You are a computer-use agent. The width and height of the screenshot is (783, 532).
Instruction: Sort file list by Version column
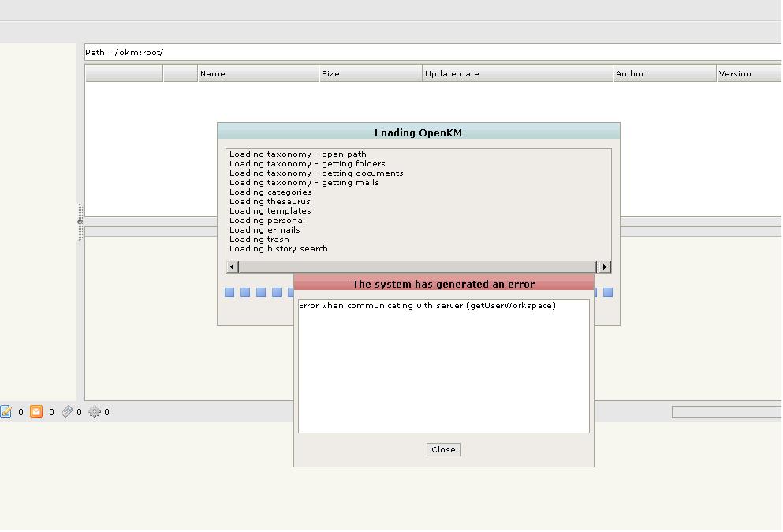tap(748, 73)
